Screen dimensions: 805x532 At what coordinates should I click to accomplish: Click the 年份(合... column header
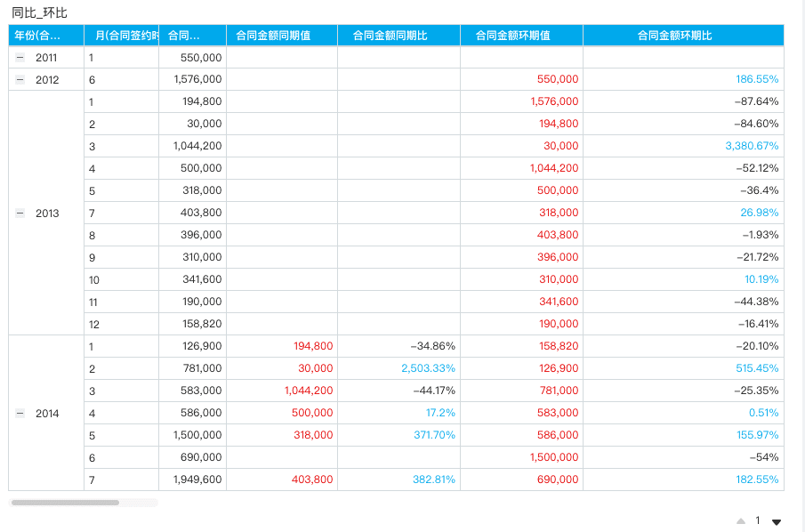click(46, 36)
